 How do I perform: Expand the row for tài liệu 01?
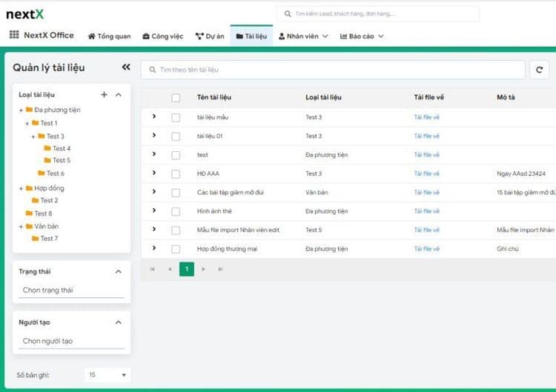pos(154,136)
